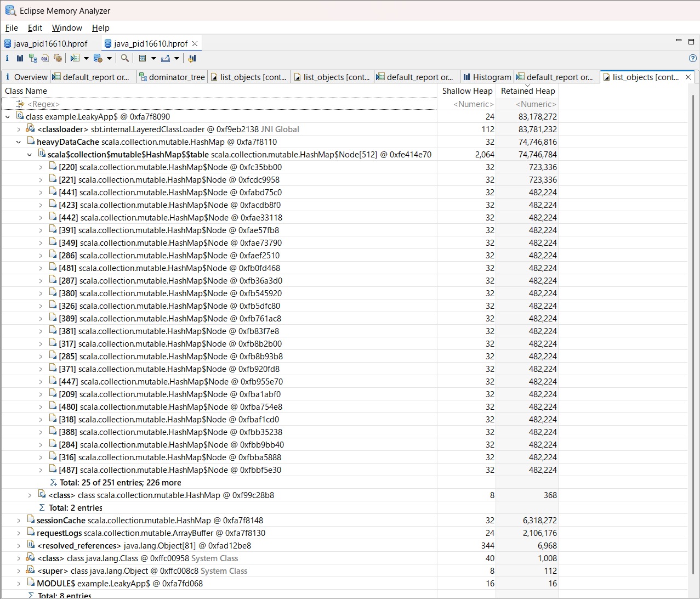Collapse the heavyDataCache HashMap node
The height and width of the screenshot is (599, 700).
(18, 142)
